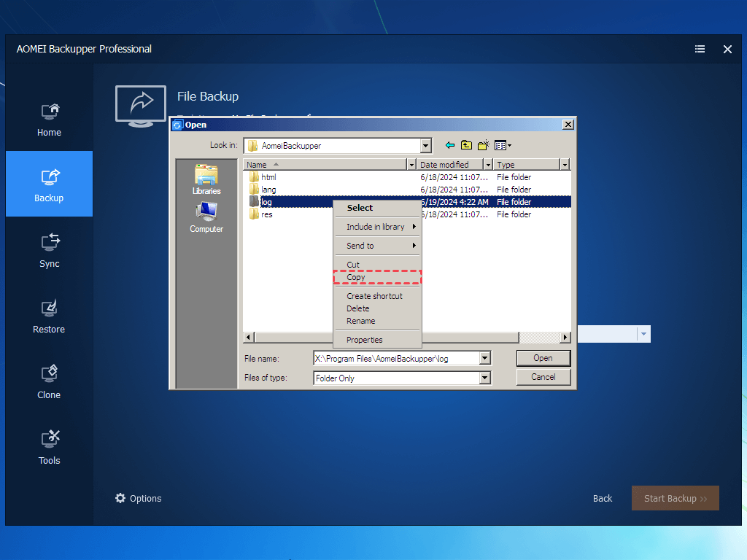Expand dropdown behind the Open dialog
This screenshot has width=747, height=560.
643,334
